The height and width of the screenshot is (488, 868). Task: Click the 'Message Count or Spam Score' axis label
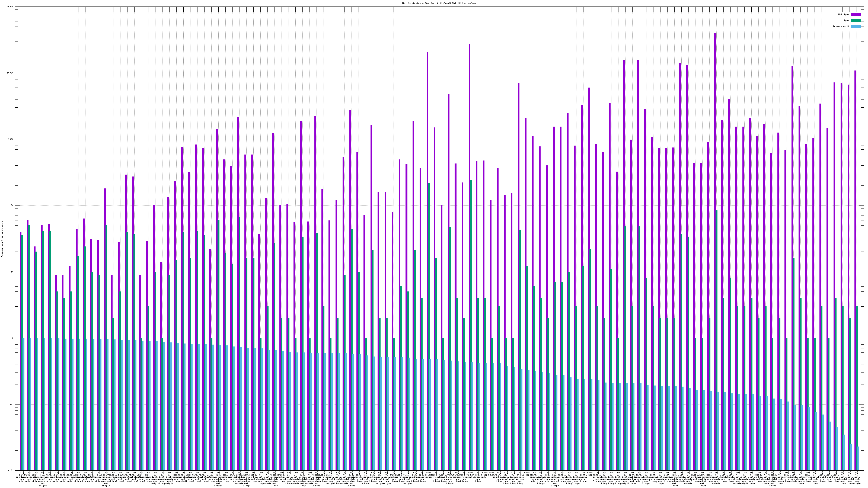2,239
